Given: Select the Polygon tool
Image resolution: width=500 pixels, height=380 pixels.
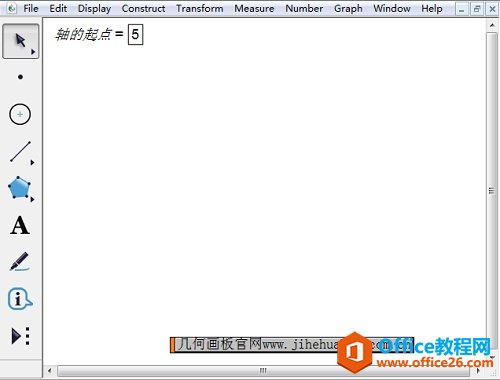Looking at the screenshot, I should pos(19,188).
